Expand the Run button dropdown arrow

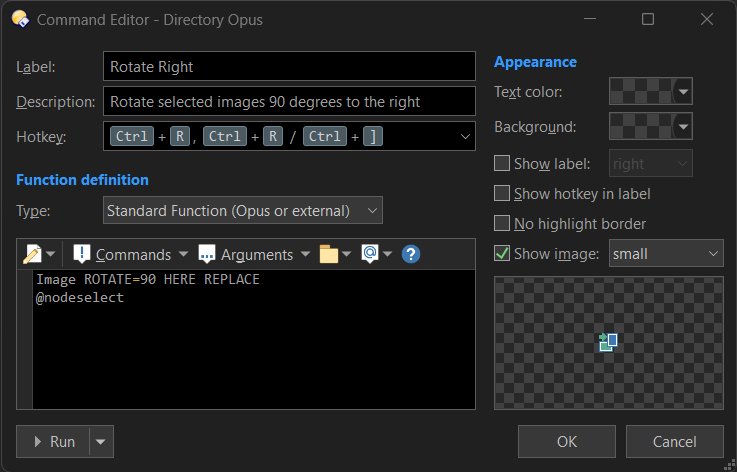point(101,441)
